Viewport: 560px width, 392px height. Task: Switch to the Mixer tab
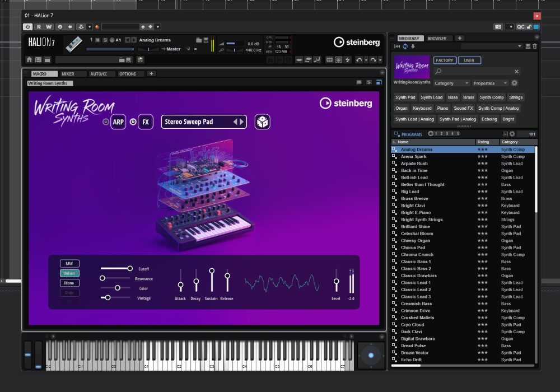pos(68,74)
